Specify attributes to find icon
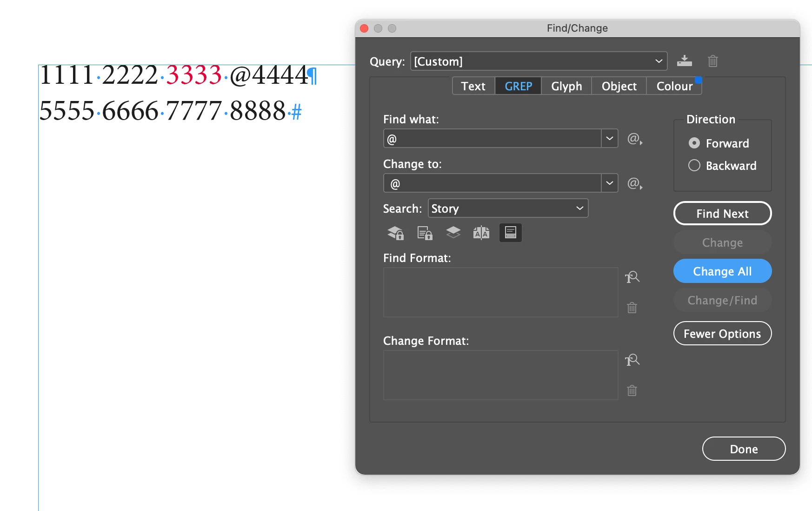The image size is (812, 511). 632,277
